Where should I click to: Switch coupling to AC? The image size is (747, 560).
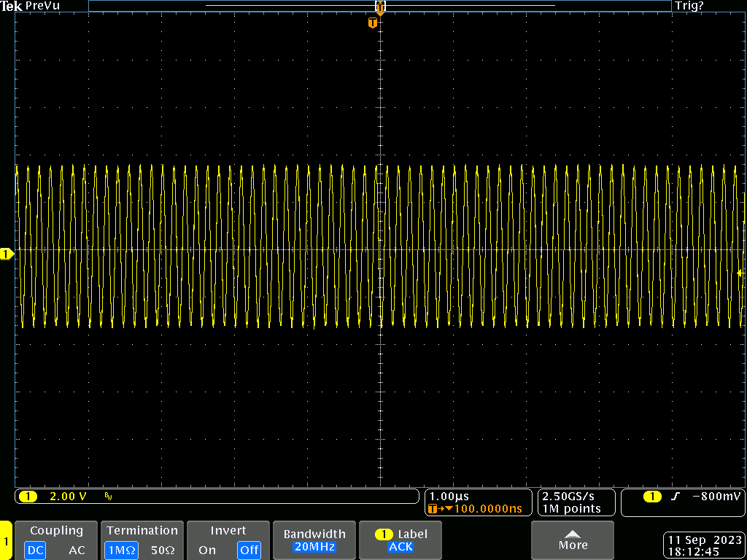point(77,550)
